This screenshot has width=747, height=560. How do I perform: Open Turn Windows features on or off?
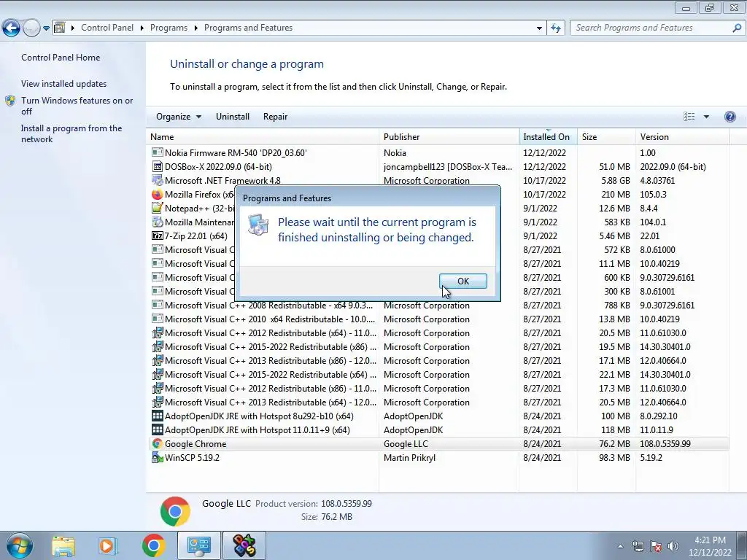click(x=77, y=106)
